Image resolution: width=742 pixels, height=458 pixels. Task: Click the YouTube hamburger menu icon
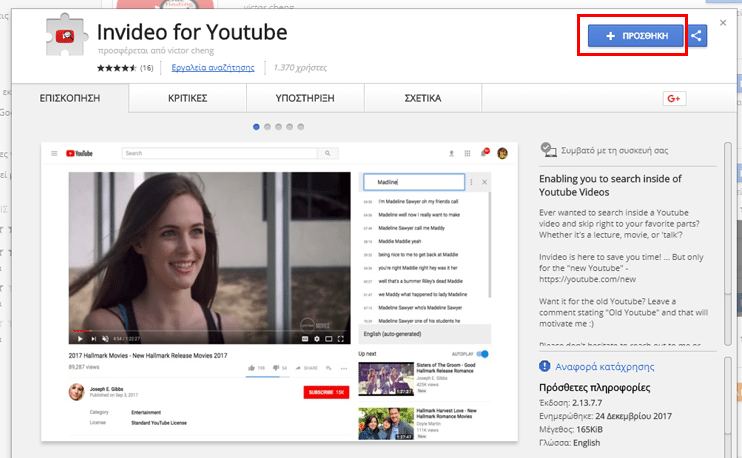click(54, 153)
